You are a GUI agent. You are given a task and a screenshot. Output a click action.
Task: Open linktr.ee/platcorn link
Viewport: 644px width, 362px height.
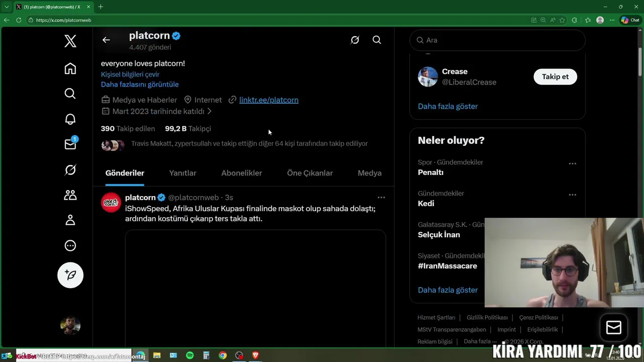[269, 100]
